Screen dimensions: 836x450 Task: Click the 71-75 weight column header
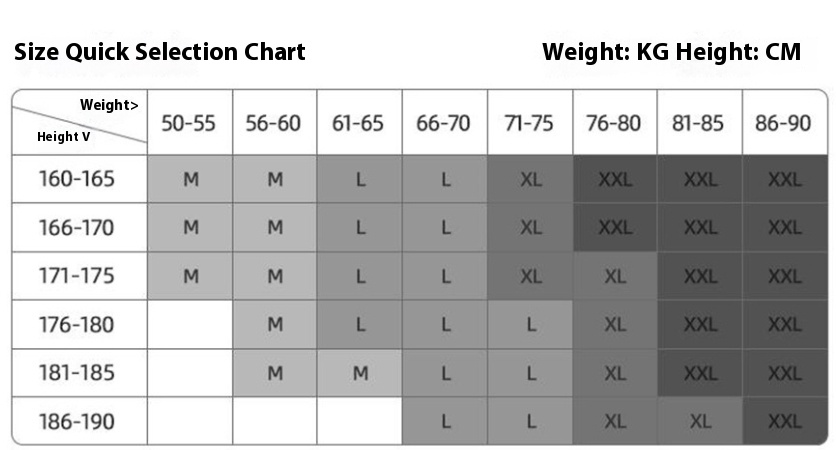[x=530, y=123]
